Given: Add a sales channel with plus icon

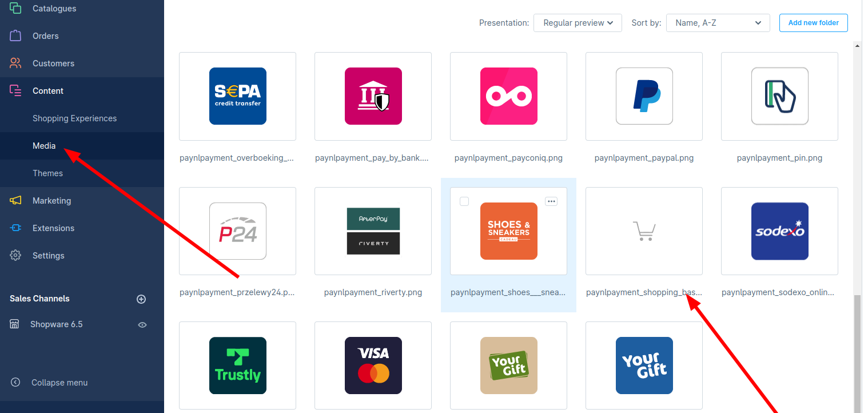Looking at the screenshot, I should pos(142,299).
